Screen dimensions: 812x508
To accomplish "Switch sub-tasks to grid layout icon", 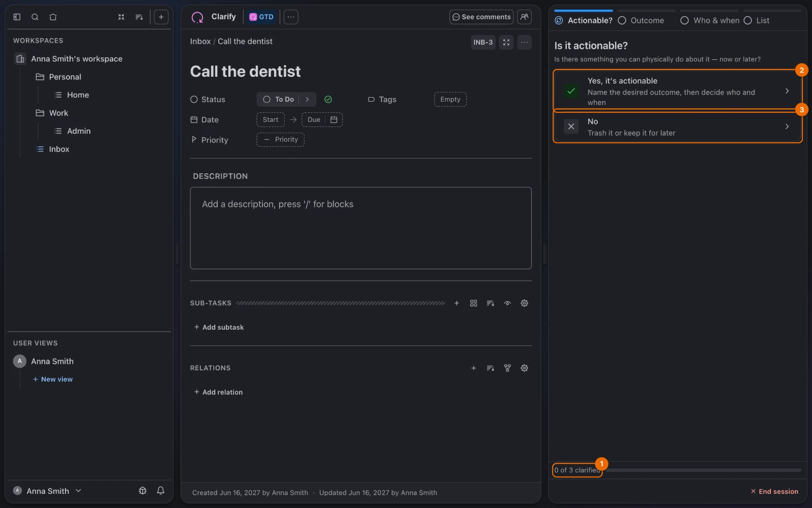I will click(x=473, y=303).
